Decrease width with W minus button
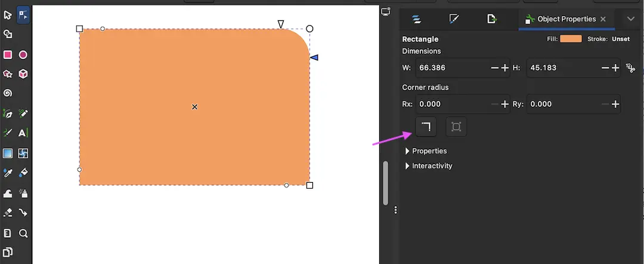This screenshot has width=644, height=264. click(495, 68)
